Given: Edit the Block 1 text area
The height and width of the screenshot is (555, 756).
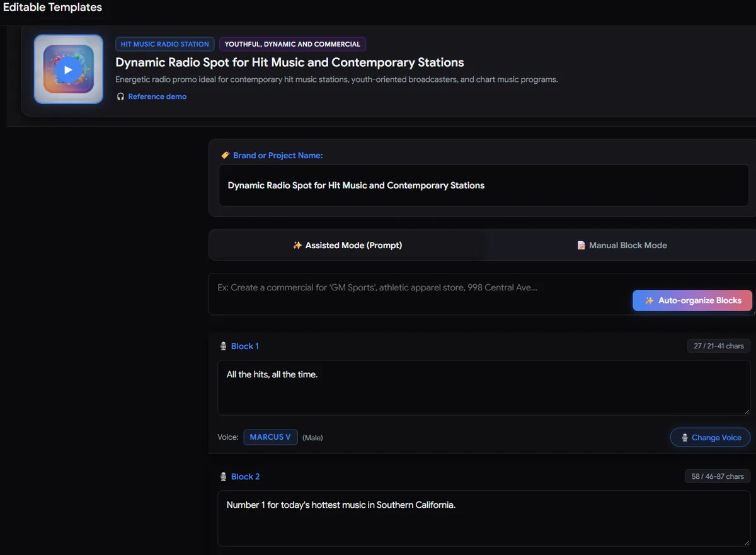Looking at the screenshot, I should (484, 387).
